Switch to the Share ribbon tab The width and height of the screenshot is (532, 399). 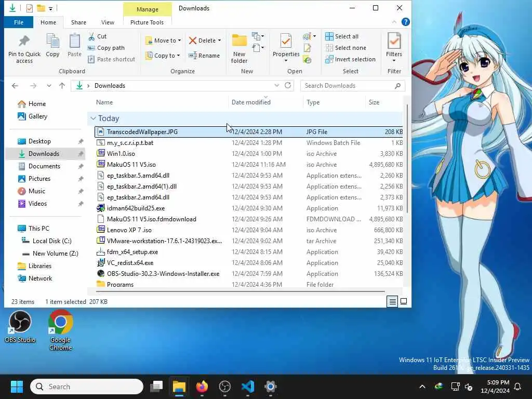(x=78, y=22)
